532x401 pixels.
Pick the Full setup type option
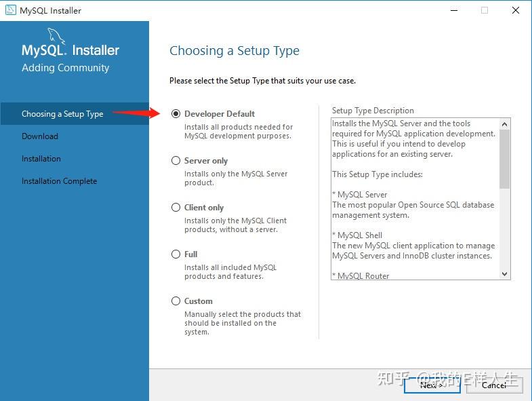176,254
